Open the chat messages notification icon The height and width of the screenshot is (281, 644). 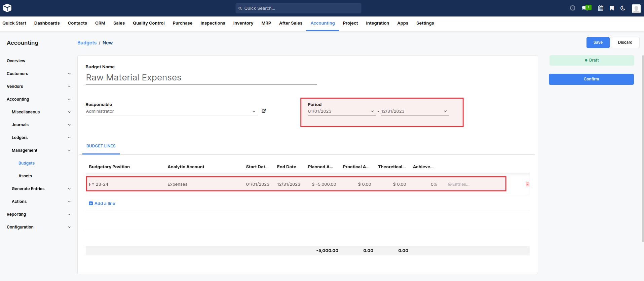(585, 8)
